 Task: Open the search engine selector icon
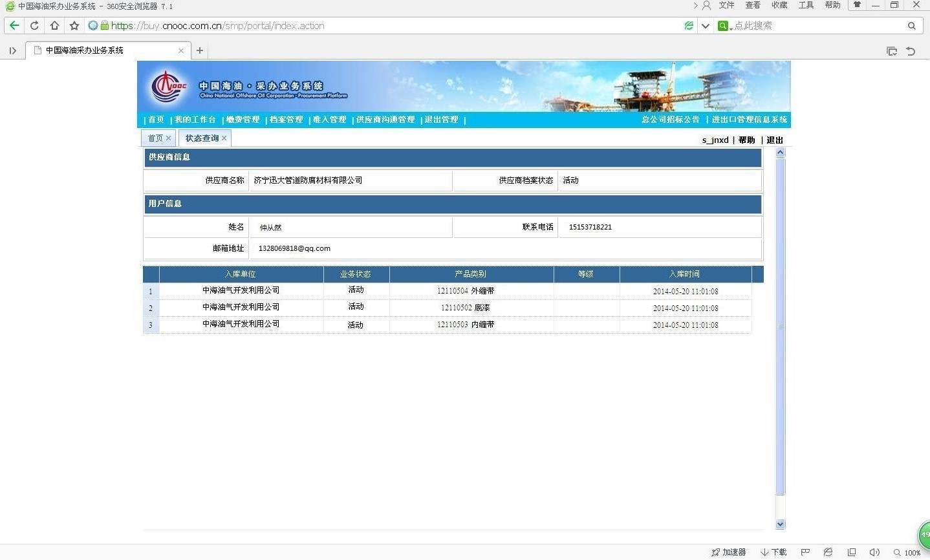[x=724, y=26]
